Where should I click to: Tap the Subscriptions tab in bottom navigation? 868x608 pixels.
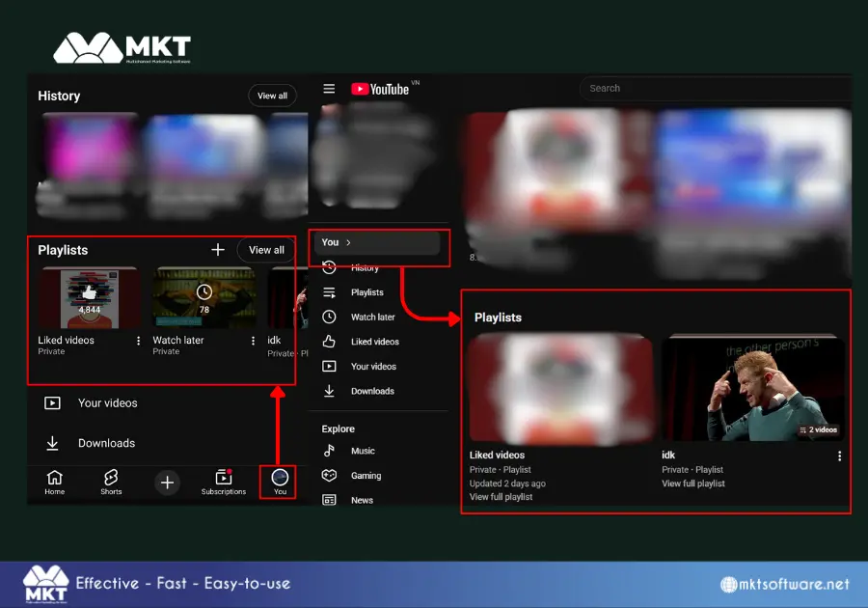tap(224, 483)
